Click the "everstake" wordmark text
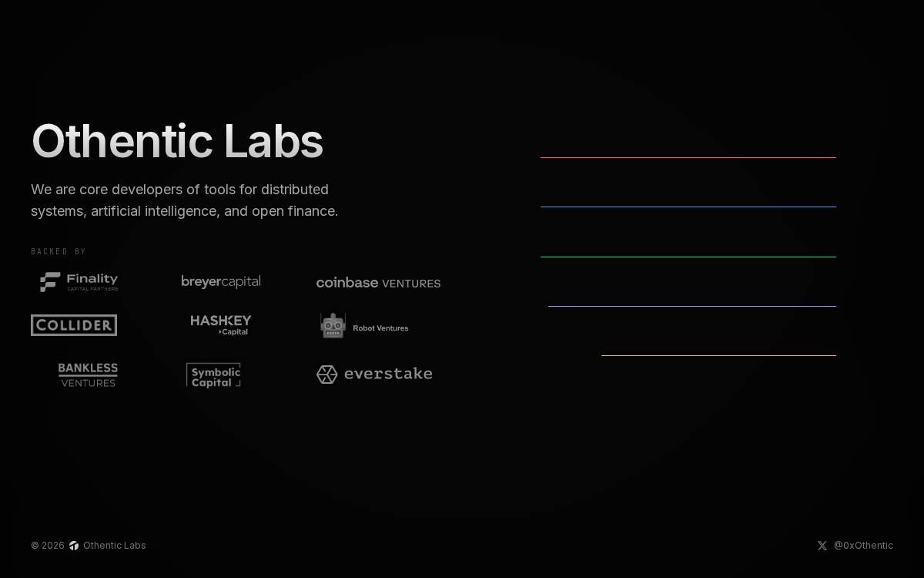The height and width of the screenshot is (578, 924). (388, 374)
